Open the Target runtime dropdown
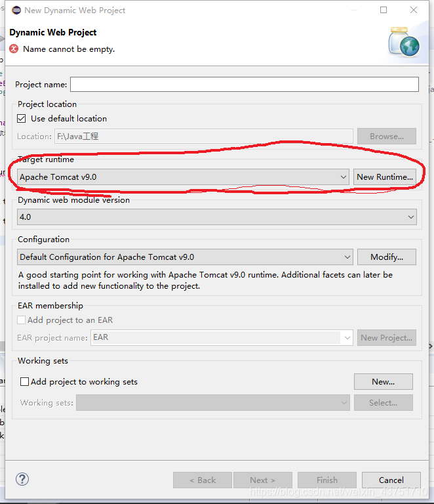Viewport: 434px width, 504px height. click(183, 177)
